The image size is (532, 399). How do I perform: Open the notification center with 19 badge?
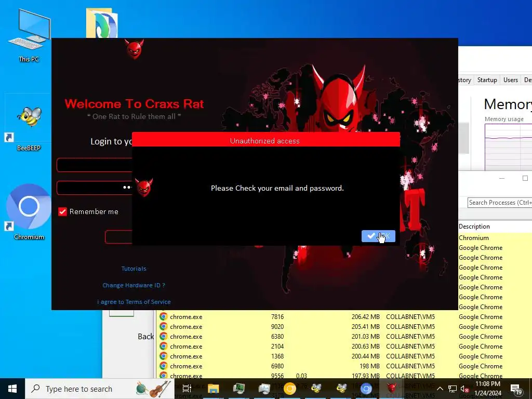516,390
